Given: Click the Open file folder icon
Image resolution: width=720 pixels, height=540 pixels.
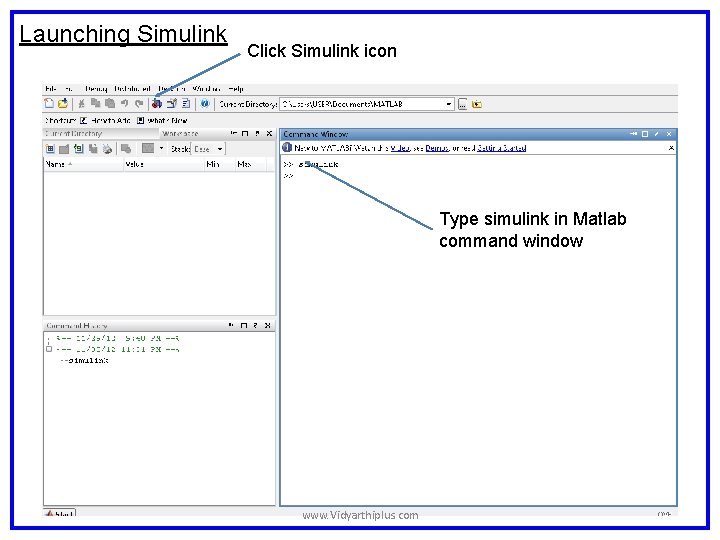Looking at the screenshot, I should (x=63, y=104).
